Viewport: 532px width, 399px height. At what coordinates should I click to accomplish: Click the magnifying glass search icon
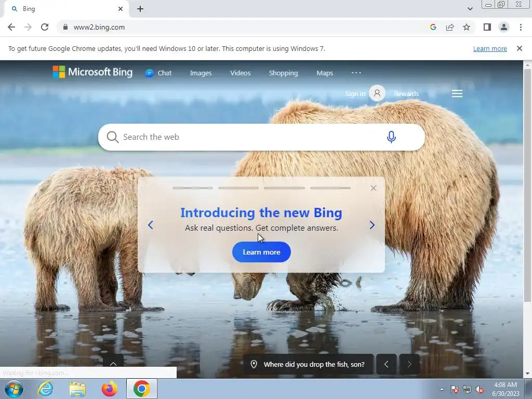coord(112,137)
